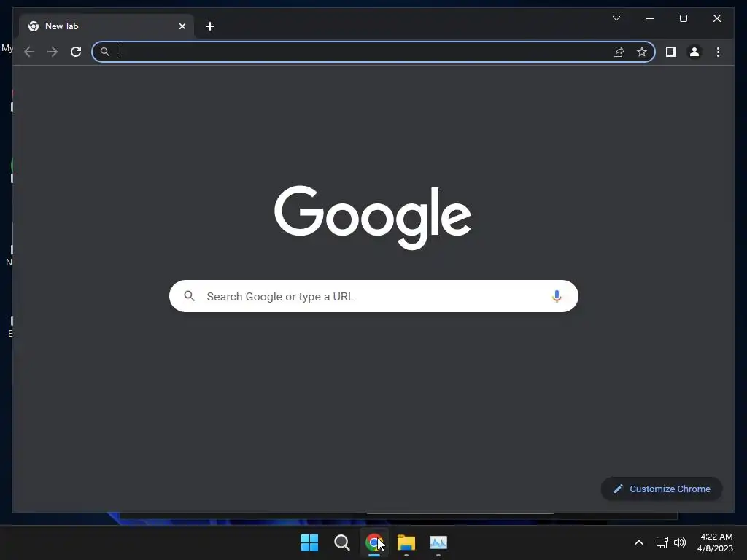
Task: Open volume control in system tray
Action: point(680,542)
